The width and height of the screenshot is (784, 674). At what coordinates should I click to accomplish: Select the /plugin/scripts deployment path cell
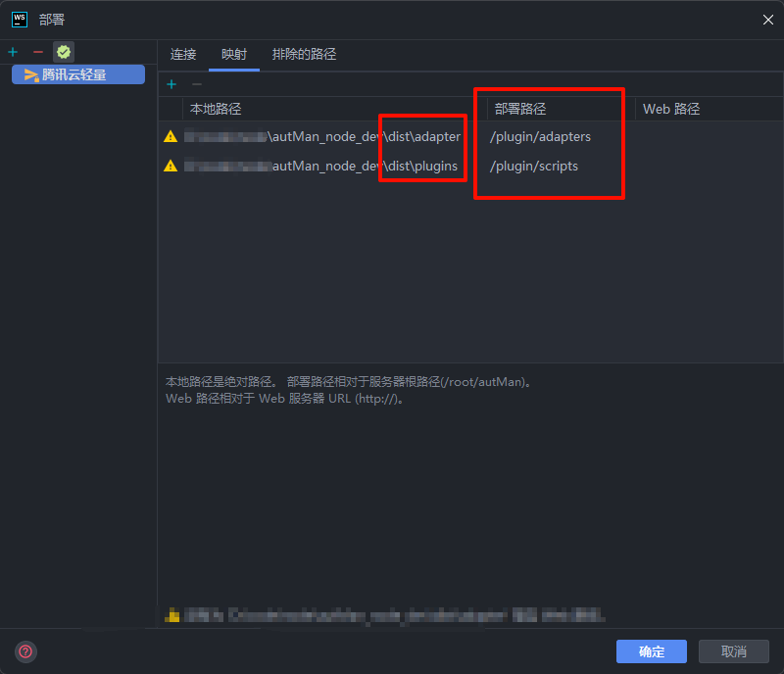click(x=534, y=167)
